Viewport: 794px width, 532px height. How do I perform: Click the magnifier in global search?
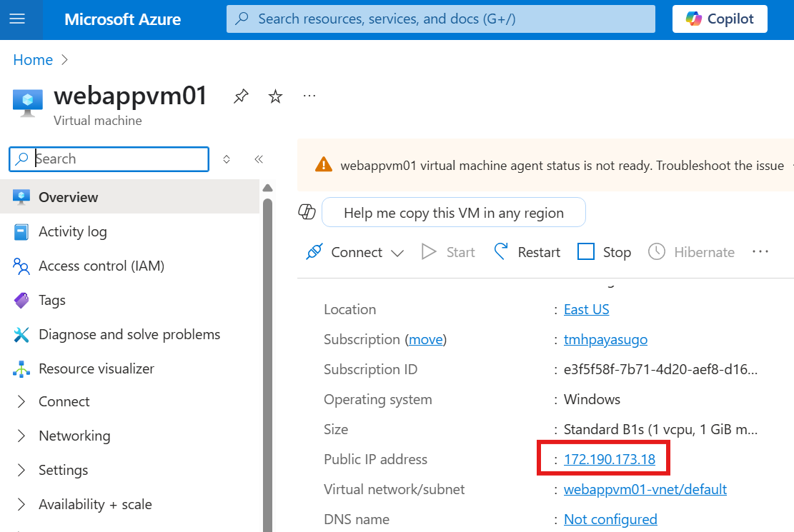click(x=242, y=19)
